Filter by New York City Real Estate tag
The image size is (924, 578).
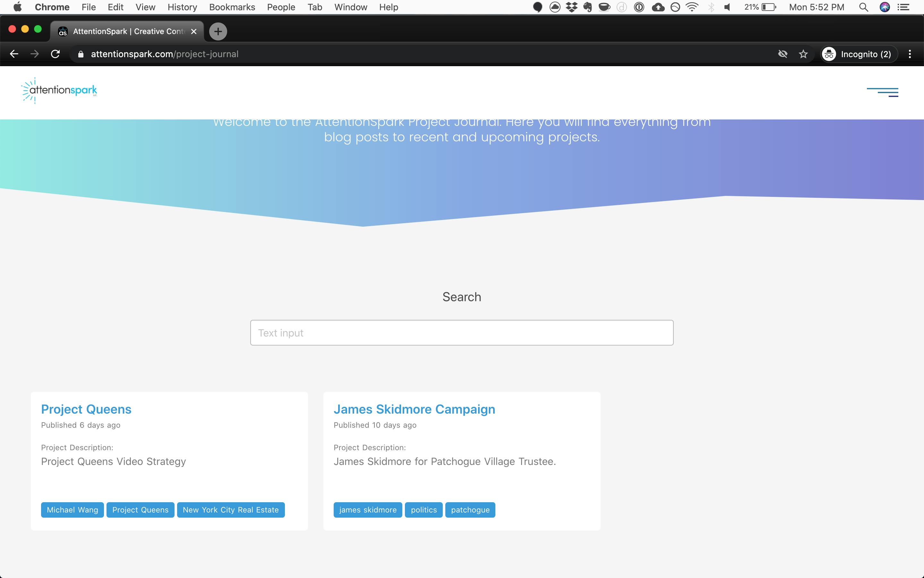(231, 510)
